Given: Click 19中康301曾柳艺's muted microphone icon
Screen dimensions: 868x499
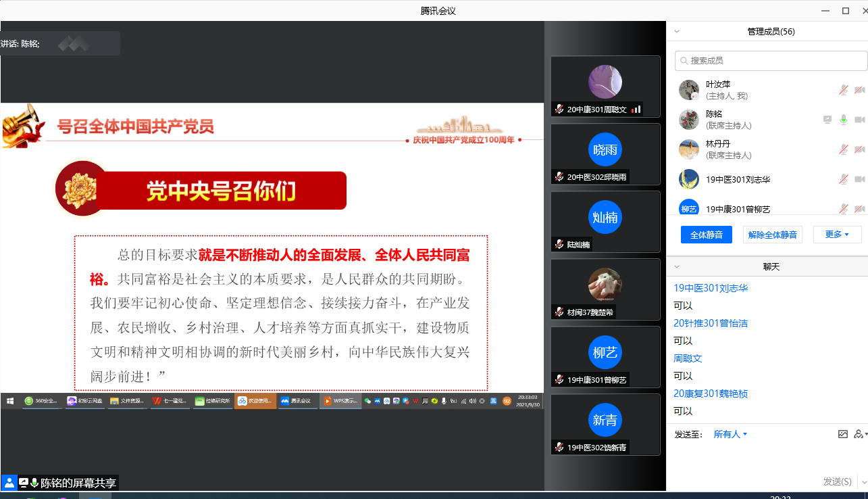Looking at the screenshot, I should point(843,209).
